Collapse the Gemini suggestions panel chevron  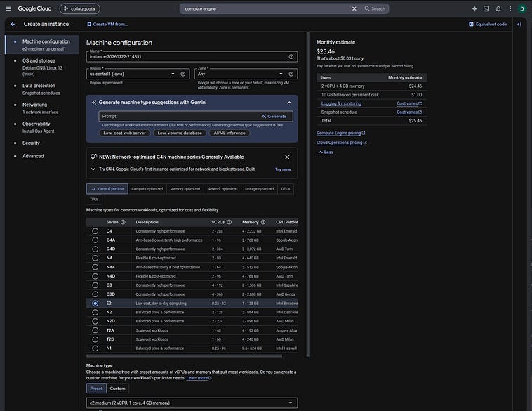(289, 103)
